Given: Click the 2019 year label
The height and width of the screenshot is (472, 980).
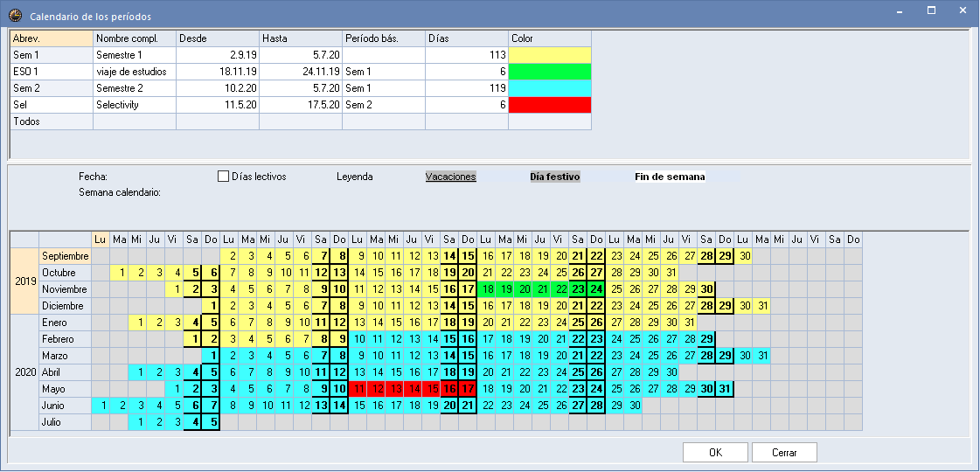Looking at the screenshot, I should [24, 281].
